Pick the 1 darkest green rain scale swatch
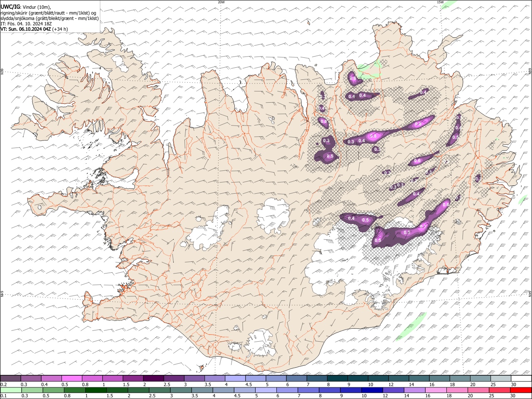 pyautogui.click(x=96, y=390)
